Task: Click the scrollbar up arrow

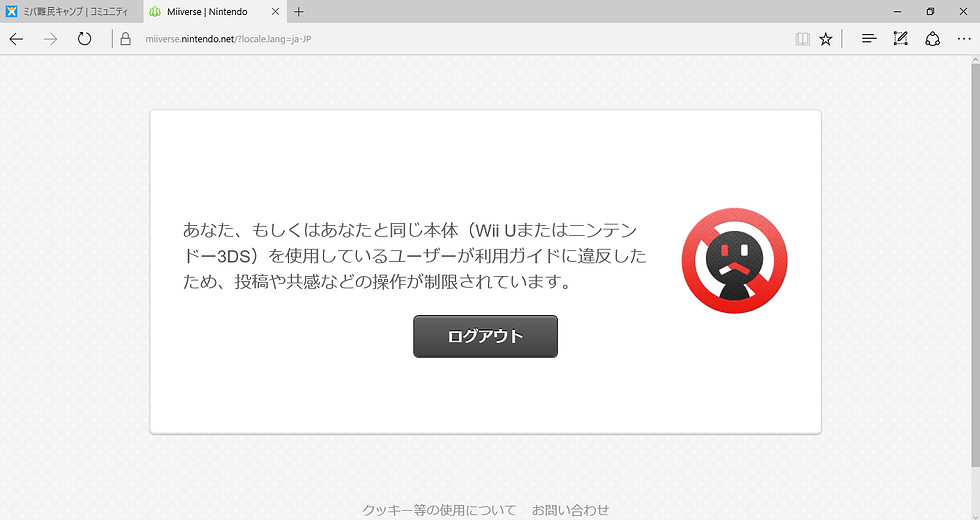Action: coord(975,59)
